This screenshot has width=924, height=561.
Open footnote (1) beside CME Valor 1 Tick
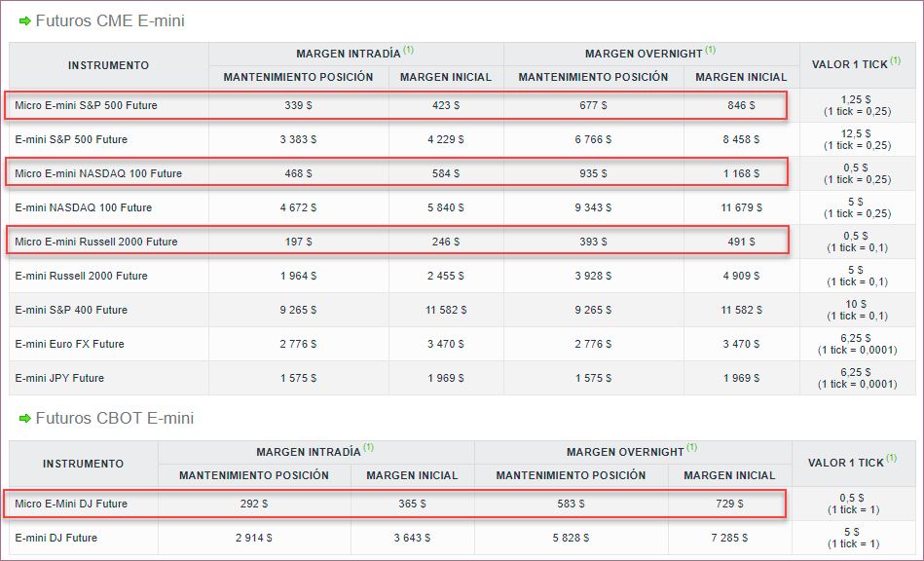pos(894,61)
